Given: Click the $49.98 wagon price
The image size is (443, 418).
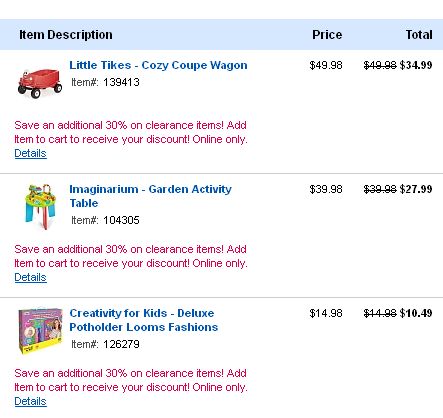Looking at the screenshot, I should point(326,65).
